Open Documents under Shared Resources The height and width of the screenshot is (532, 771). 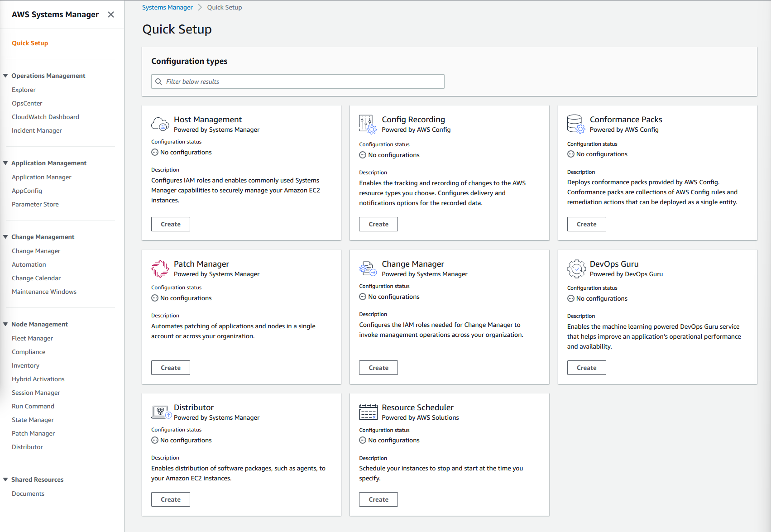pos(28,494)
